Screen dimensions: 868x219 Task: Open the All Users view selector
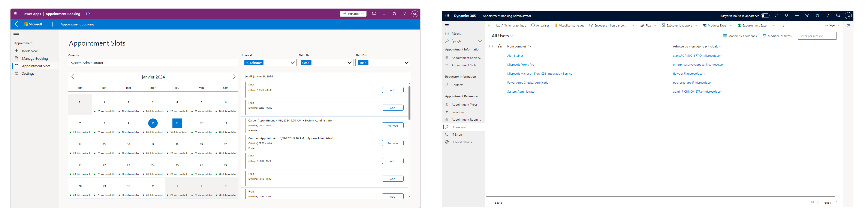point(502,36)
